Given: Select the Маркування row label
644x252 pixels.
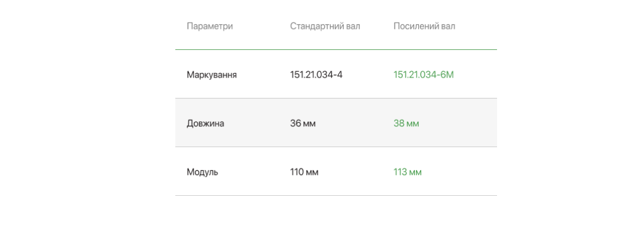Looking at the screenshot, I should [212, 75].
